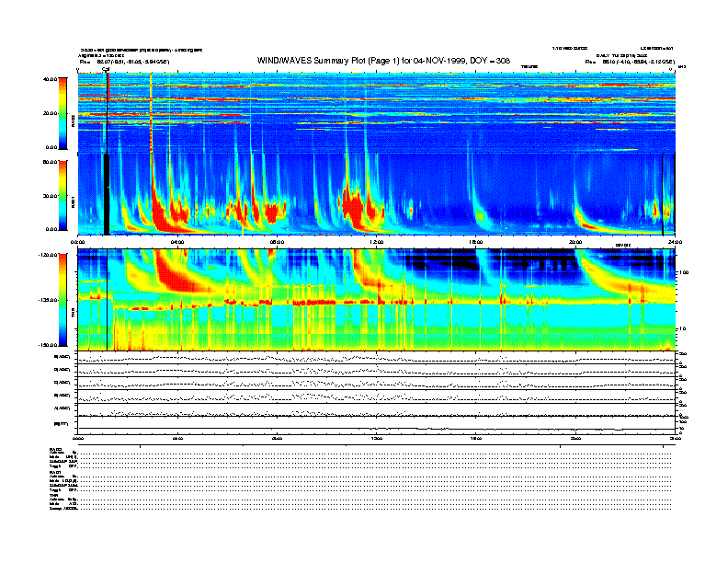Click the 24:00 label under the RAD1 spectrogram
This screenshot has height=563, width=728.
(675, 242)
